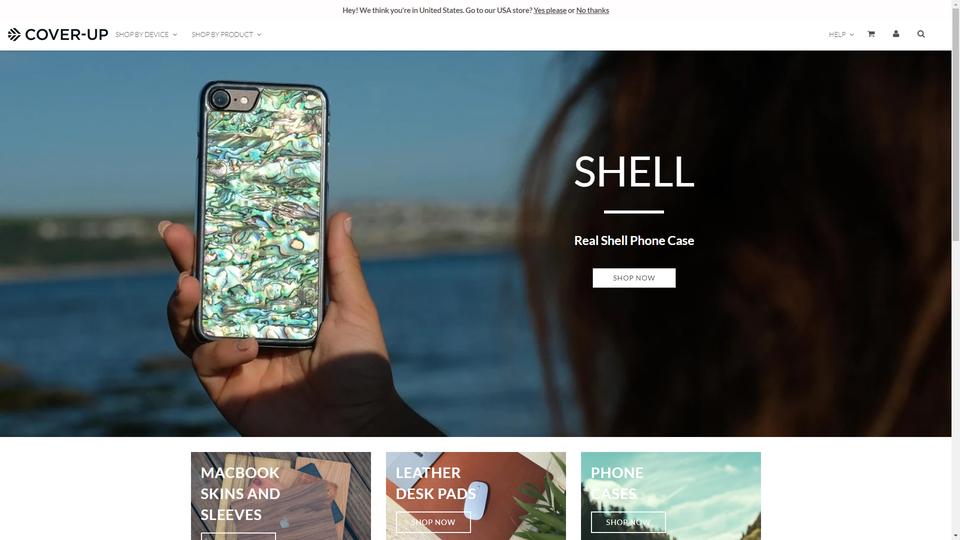960x540 pixels.
Task: Click the COVER-UP brand name text
Action: [66, 35]
